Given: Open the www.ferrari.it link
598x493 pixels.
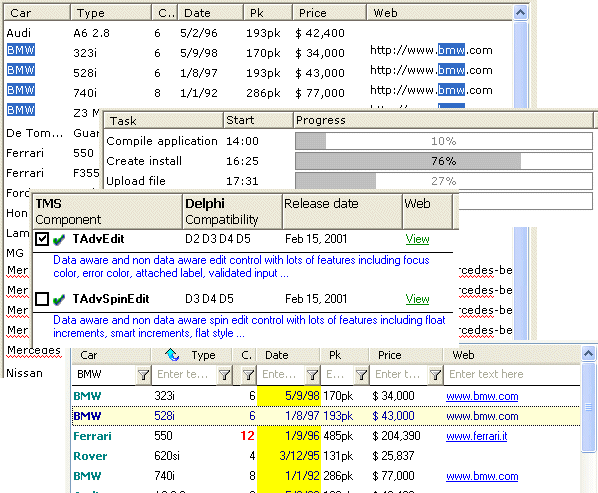Looking at the screenshot, I should [476, 436].
